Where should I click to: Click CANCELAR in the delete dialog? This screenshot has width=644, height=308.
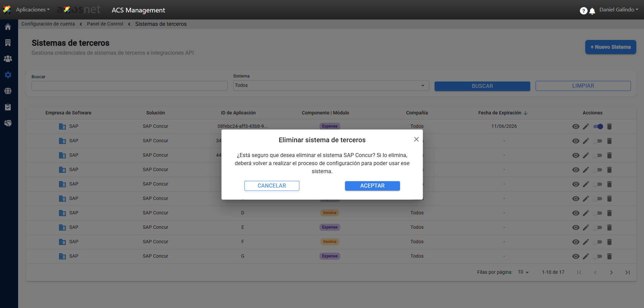point(271,186)
